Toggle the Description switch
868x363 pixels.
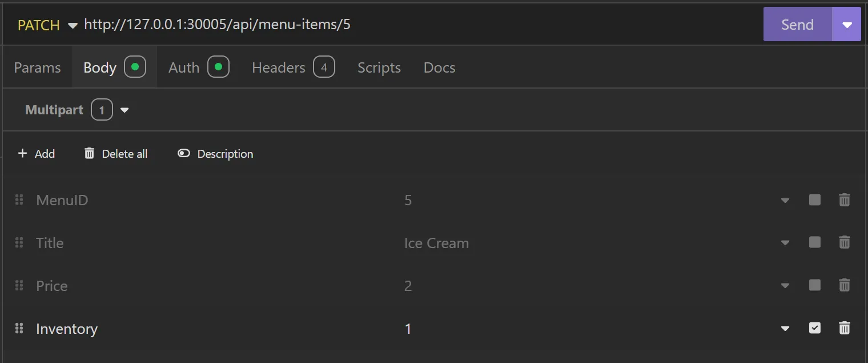click(x=183, y=153)
